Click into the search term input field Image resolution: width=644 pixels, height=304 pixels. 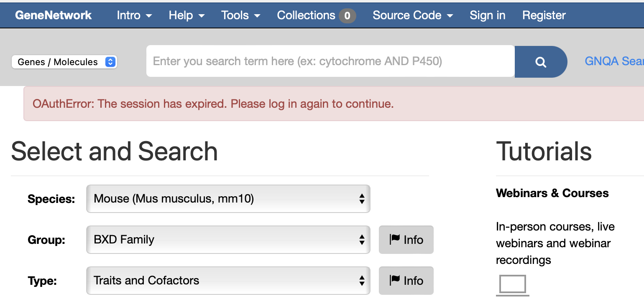[x=330, y=61]
